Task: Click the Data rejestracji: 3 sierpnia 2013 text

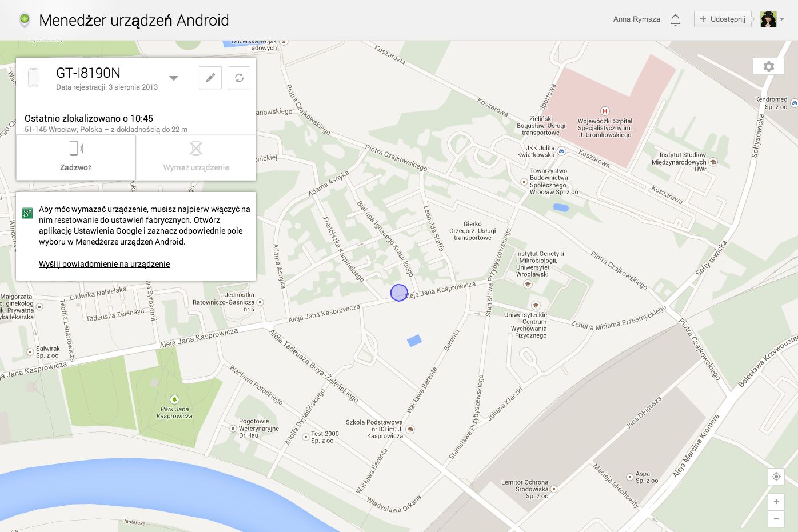Action: coord(107,87)
